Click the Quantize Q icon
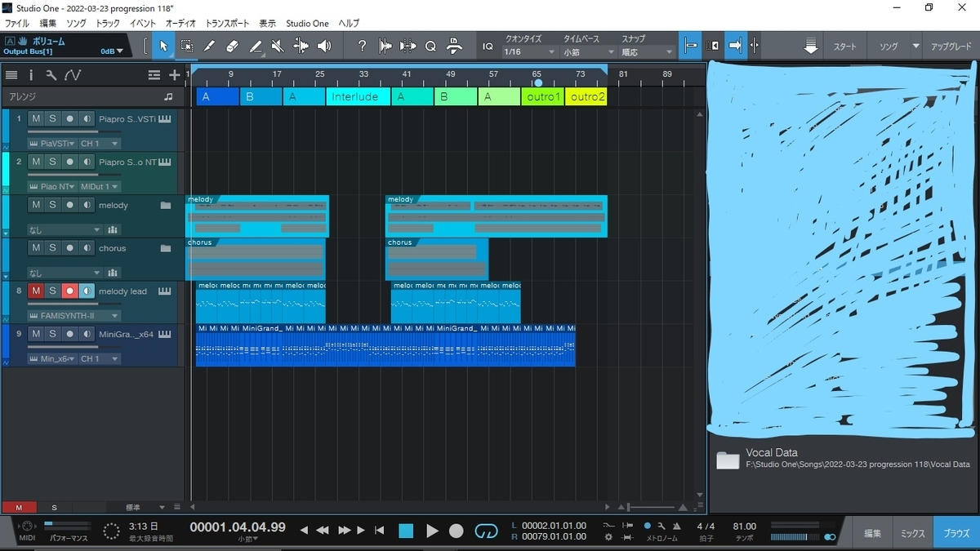Screen dimensions: 980x551 pos(430,47)
